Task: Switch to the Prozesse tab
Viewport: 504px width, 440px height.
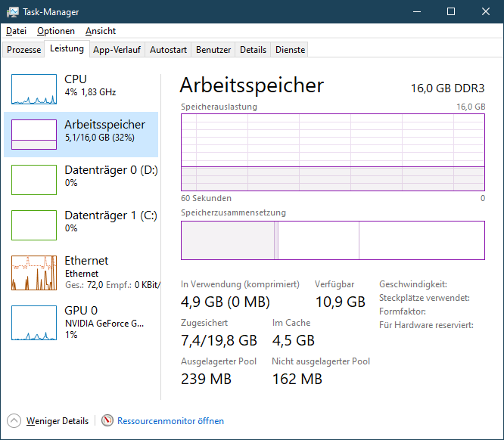Action: tap(24, 50)
